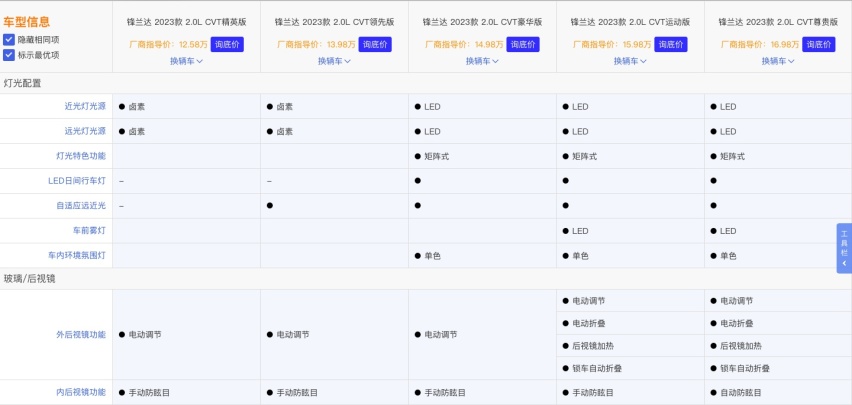
Task: Click the 灯光配置 section header
Action: [x=22, y=83]
